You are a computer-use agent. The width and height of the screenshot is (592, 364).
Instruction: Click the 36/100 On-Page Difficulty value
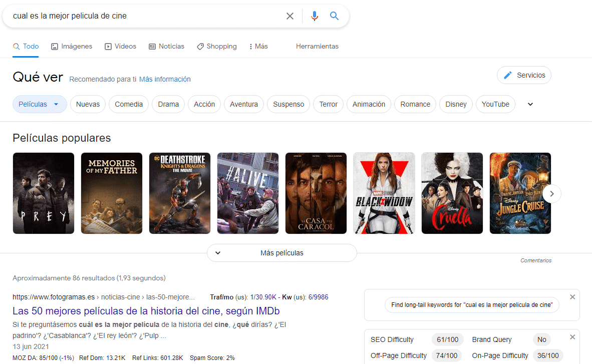[x=548, y=355]
